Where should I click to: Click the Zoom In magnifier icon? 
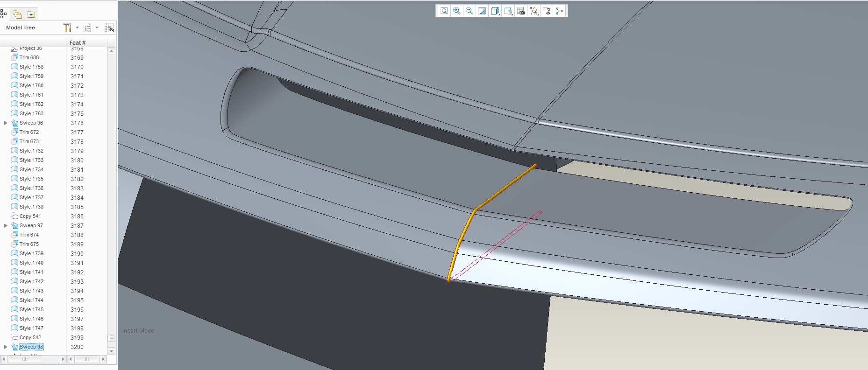pyautogui.click(x=457, y=11)
